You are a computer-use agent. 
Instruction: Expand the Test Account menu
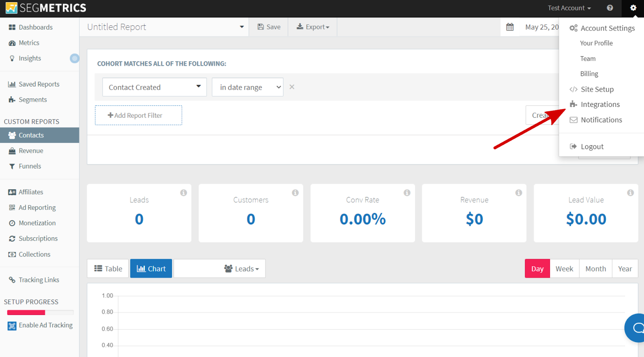(569, 8)
